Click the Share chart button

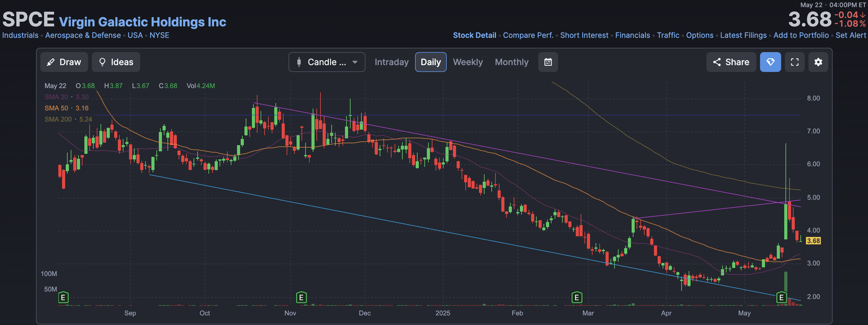pyautogui.click(x=731, y=62)
